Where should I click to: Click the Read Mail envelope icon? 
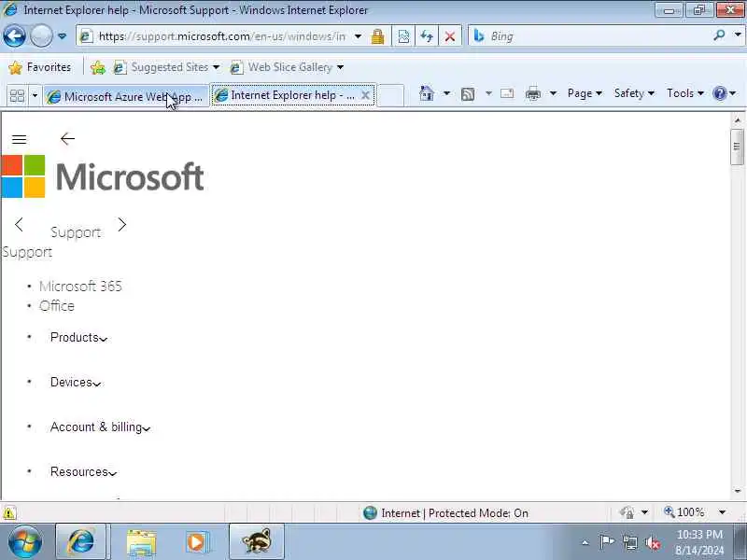click(507, 93)
